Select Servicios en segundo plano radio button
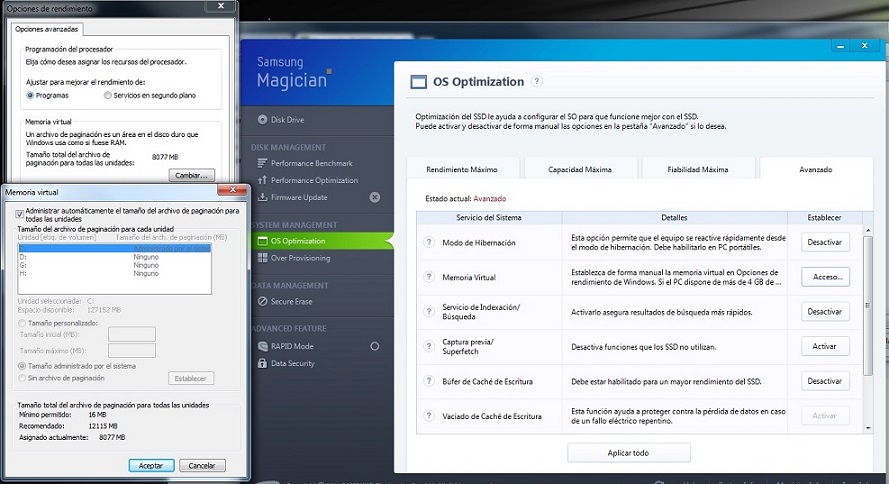Image resolution: width=889 pixels, height=484 pixels. pos(108,95)
